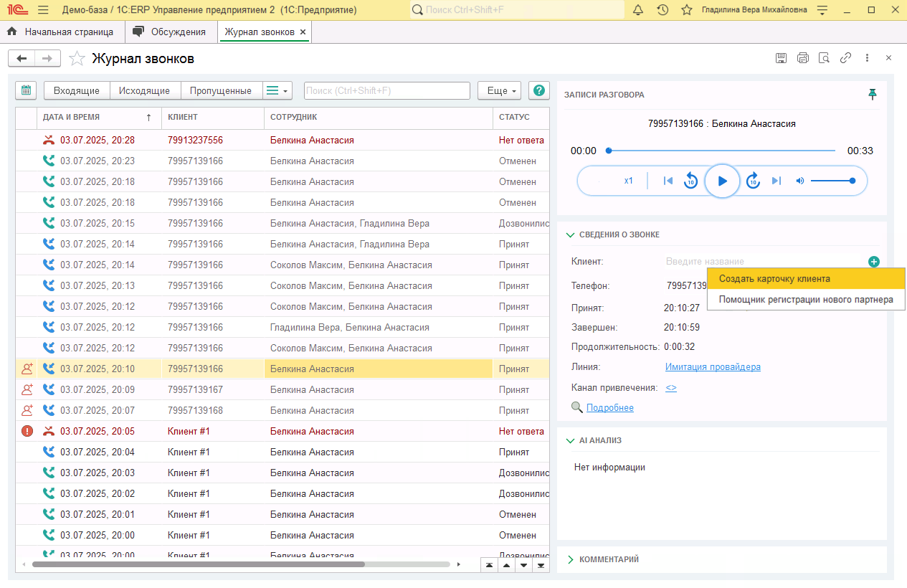Select Создать карточку клиента menu item
Image resolution: width=907 pixels, height=588 pixels.
[x=774, y=279]
